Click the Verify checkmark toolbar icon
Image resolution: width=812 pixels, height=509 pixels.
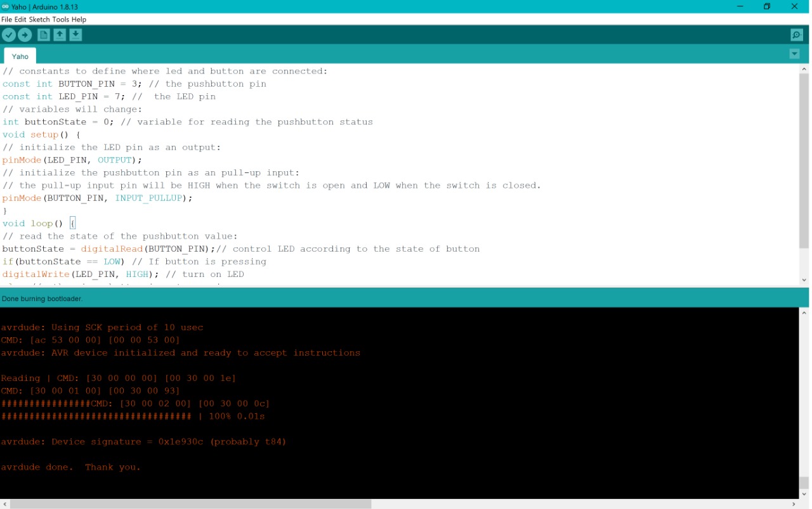[9, 35]
